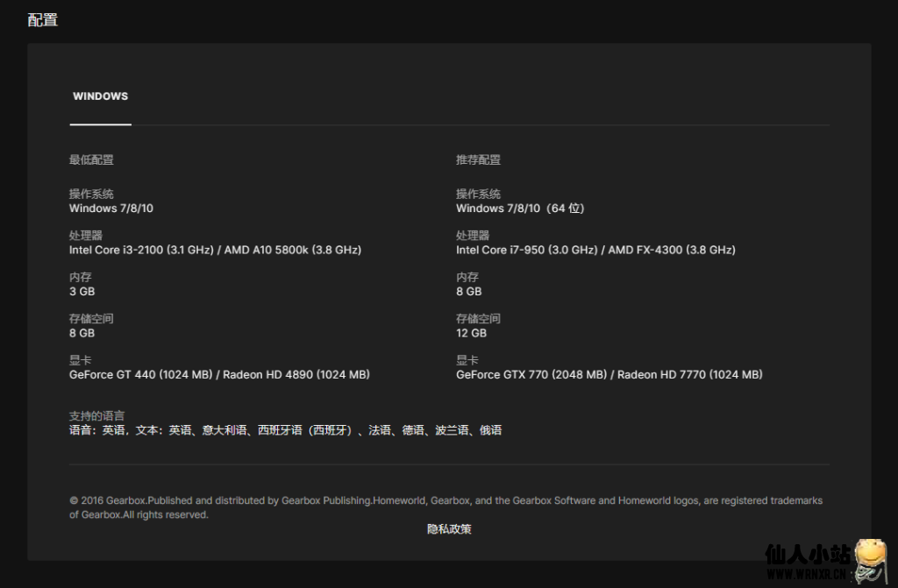Click the 3 GB minimum memory value
This screenshot has width=898, height=588.
point(82,292)
